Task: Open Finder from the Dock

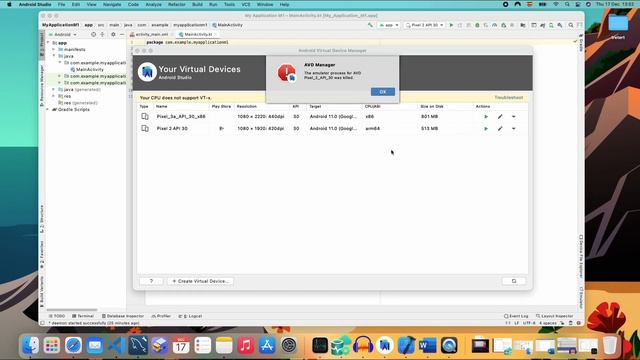Action: click(x=30, y=346)
